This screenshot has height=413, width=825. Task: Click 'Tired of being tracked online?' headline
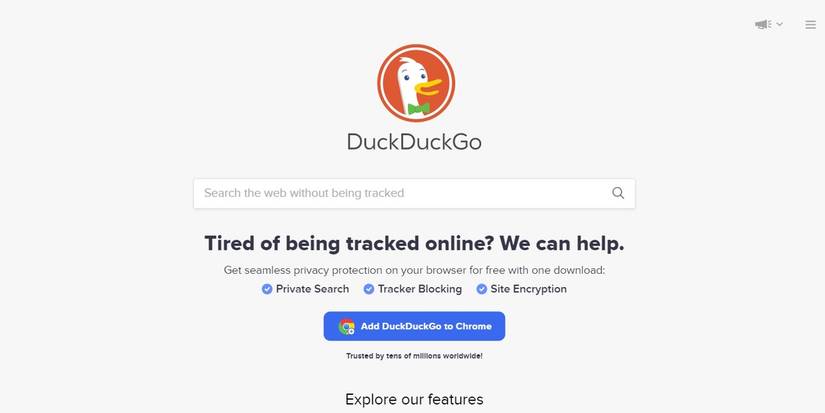click(x=349, y=244)
